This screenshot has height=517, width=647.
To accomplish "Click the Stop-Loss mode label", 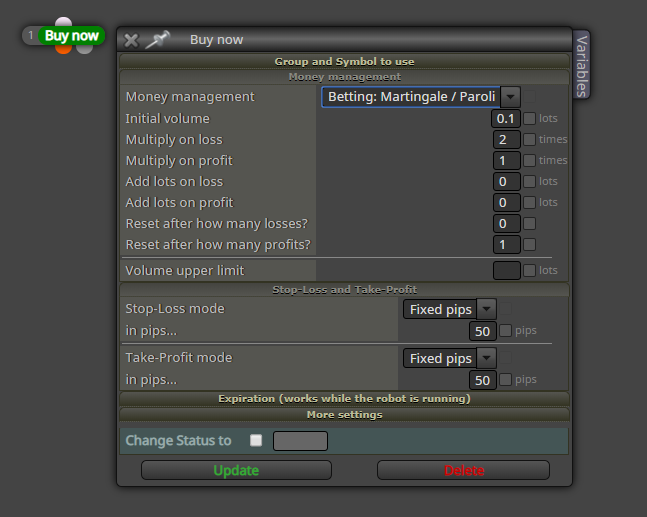I will (x=175, y=309).
